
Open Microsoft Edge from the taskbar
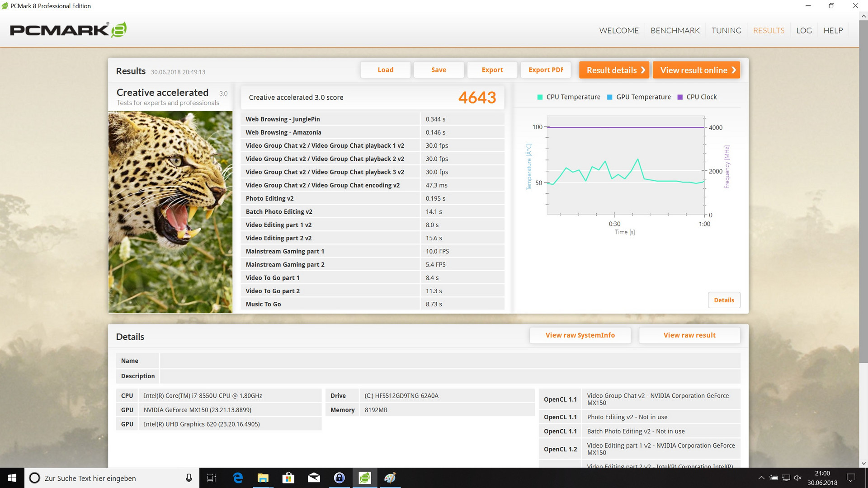tap(237, 478)
